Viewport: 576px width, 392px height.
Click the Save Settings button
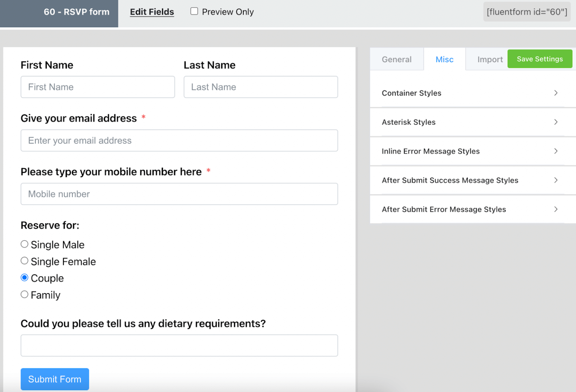pos(540,59)
